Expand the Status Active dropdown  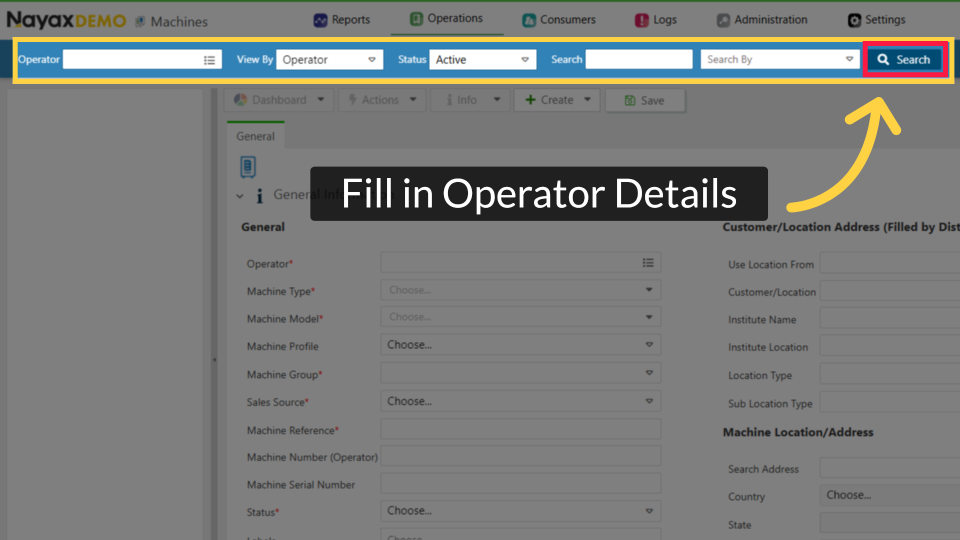[483, 60]
